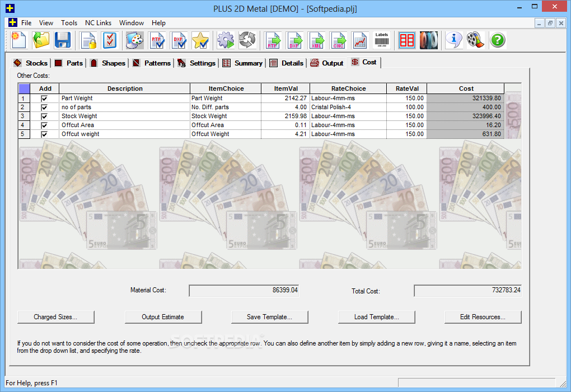The height and width of the screenshot is (392, 571).
Task: Click the Output Estimate button
Action: point(163,317)
